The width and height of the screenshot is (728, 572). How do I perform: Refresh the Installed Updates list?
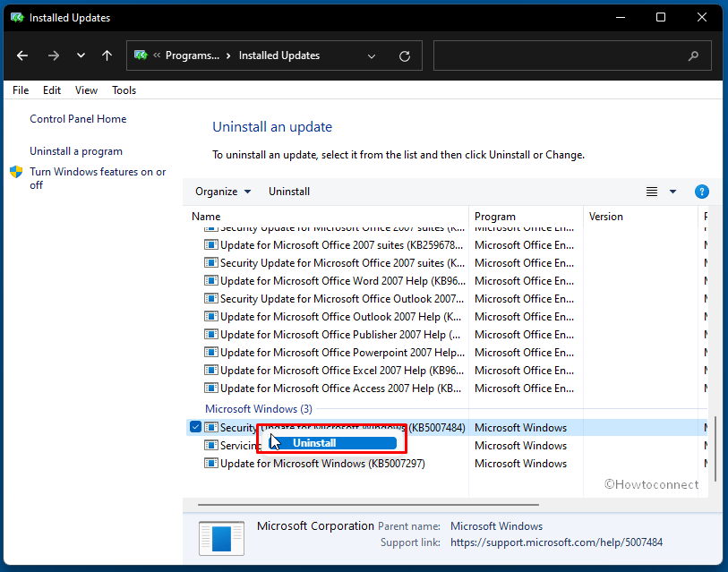click(405, 56)
